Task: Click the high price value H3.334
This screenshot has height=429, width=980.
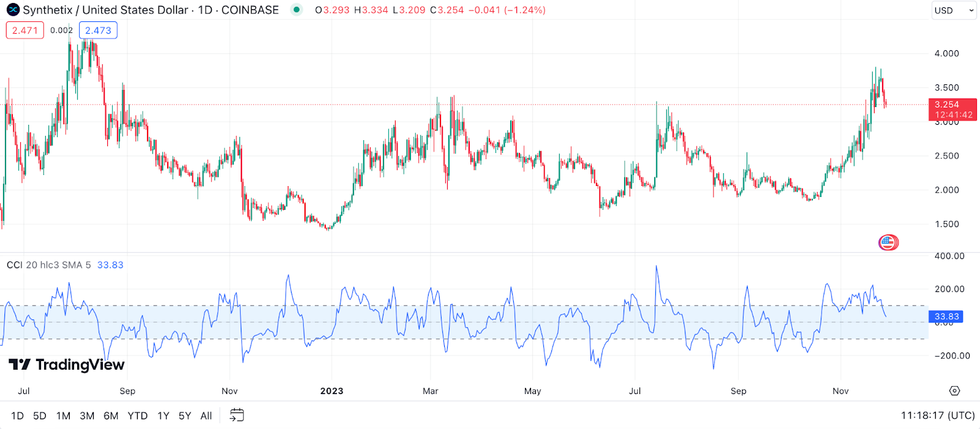Action: click(x=371, y=10)
